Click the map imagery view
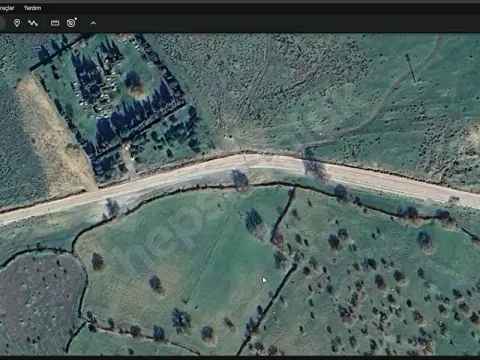Screen dimensions: 480x360 click(x=240, y=194)
